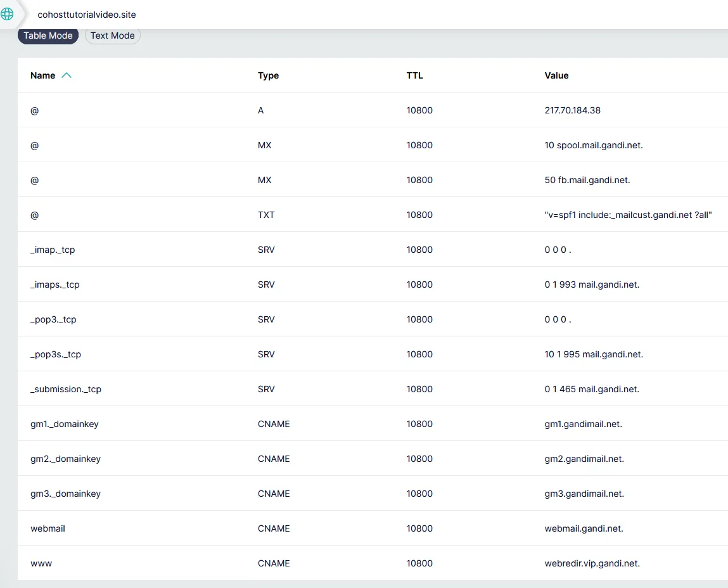Select the MX record pointing to spool.mail.gandi.net
The width and height of the screenshot is (728, 588).
(594, 145)
